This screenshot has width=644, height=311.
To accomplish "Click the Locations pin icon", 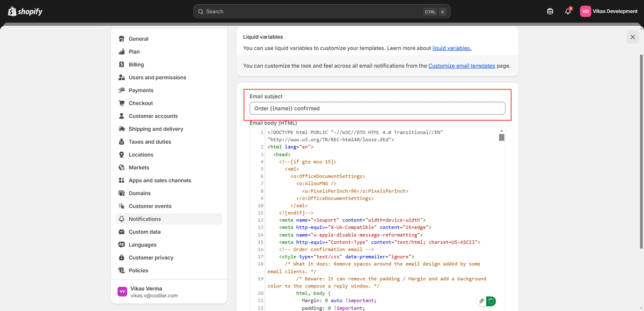I will (x=122, y=154).
